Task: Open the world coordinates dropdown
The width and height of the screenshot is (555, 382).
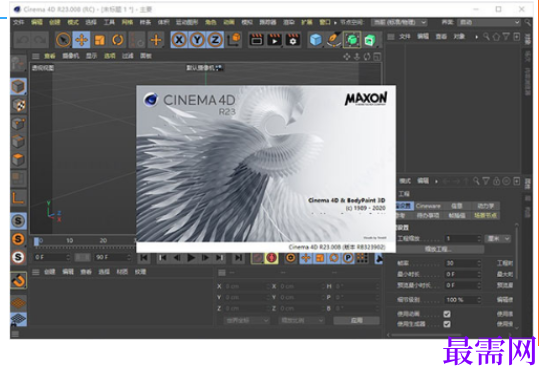Action: click(x=246, y=320)
